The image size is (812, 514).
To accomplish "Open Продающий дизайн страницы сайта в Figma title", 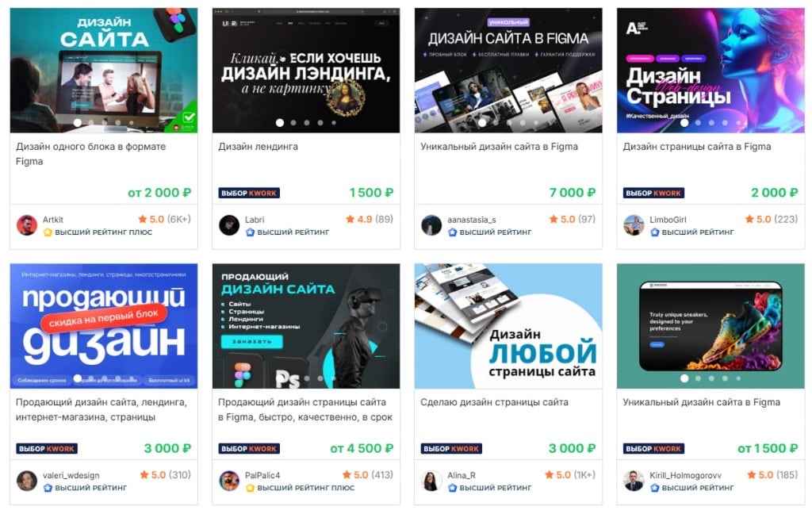I will click(305, 409).
